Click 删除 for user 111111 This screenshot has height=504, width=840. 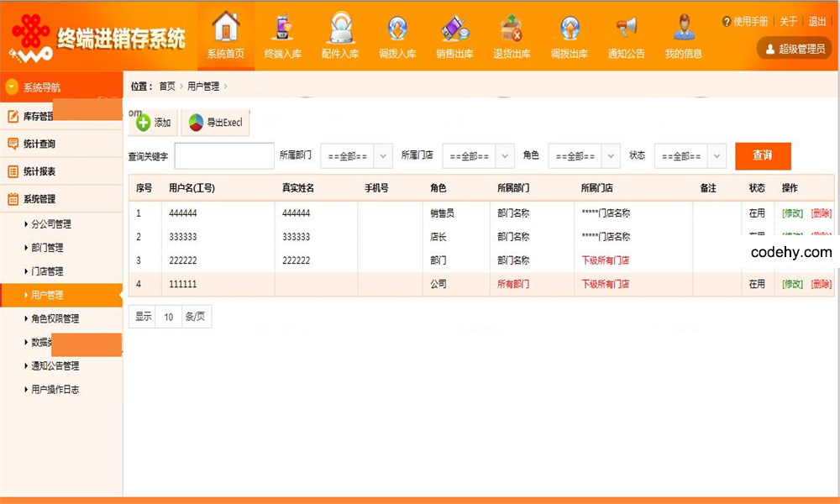(822, 284)
